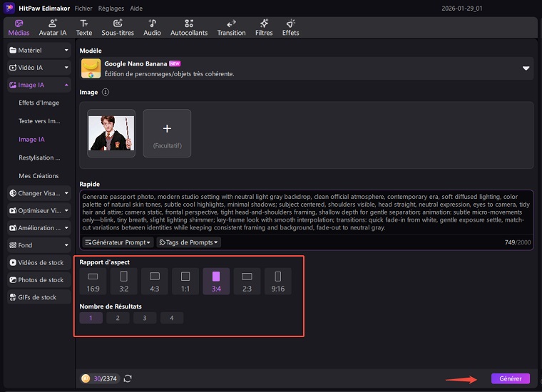Expand the Vidéo IA section
Image resolution: width=542 pixels, height=392 pixels.
click(39, 67)
